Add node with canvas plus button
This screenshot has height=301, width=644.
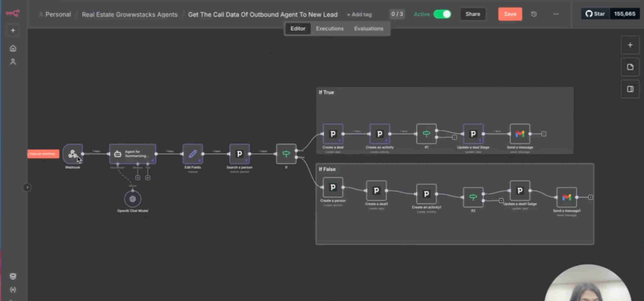tap(630, 45)
